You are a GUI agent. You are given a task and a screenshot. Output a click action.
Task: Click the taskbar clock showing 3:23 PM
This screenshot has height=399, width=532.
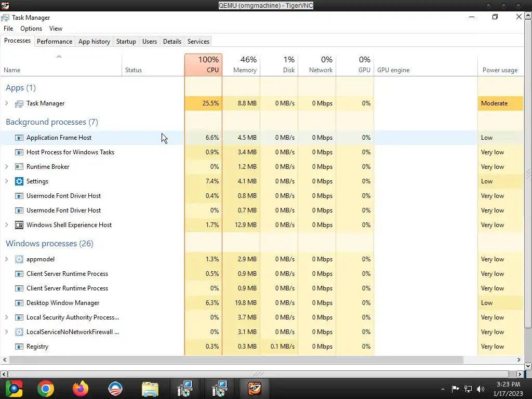(508, 389)
